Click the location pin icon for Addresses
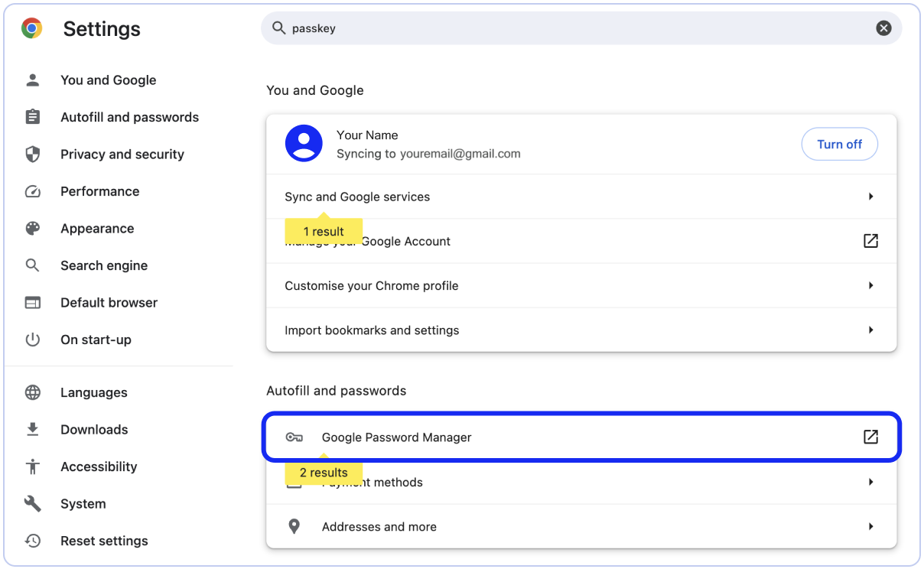This screenshot has height=569, width=924. click(x=294, y=526)
